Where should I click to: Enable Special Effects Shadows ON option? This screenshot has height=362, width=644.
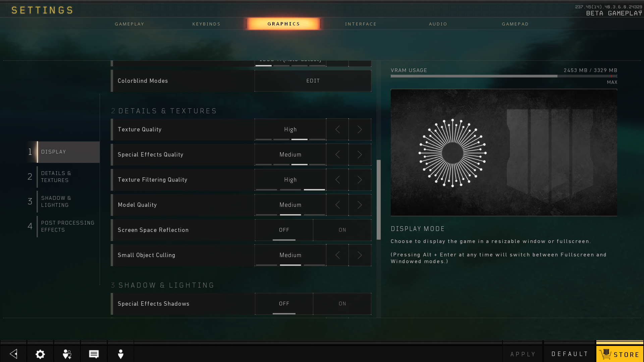point(342,304)
